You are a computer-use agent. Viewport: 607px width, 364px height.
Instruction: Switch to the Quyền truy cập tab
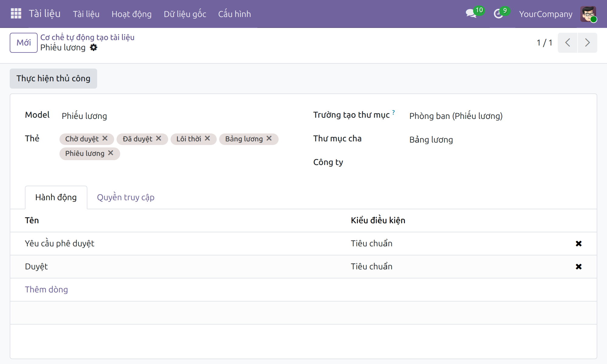click(x=126, y=197)
